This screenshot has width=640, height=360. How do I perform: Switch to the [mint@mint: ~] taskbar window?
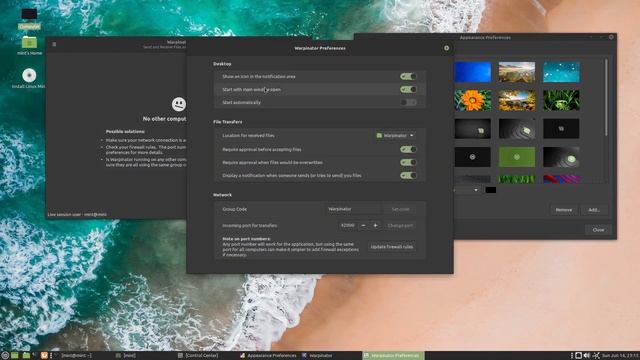(76, 356)
